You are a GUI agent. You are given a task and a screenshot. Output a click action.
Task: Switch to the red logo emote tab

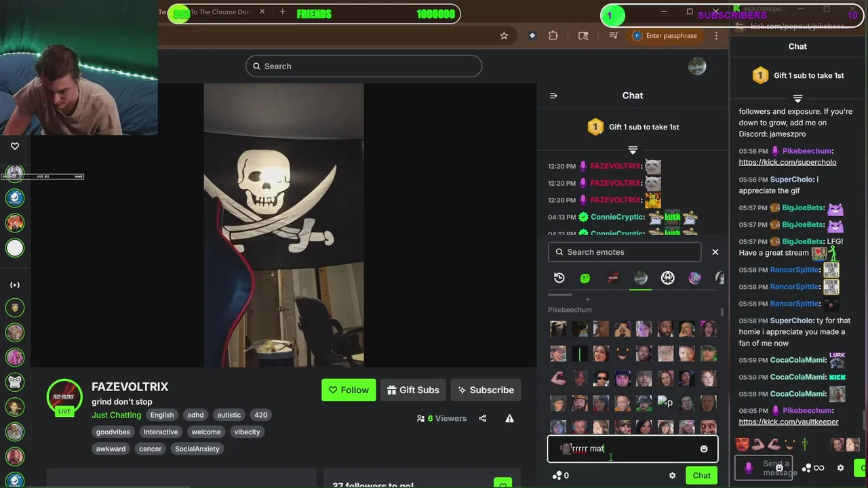pyautogui.click(x=613, y=278)
